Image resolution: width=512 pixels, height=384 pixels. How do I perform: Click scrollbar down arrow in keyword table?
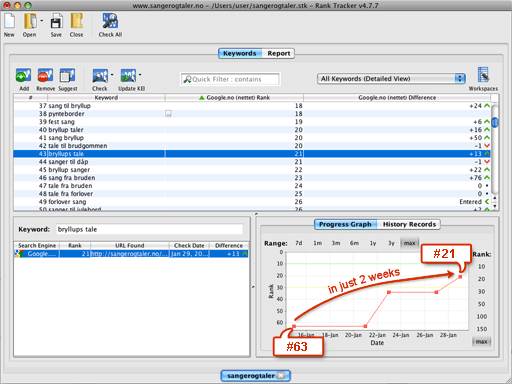pos(495,206)
